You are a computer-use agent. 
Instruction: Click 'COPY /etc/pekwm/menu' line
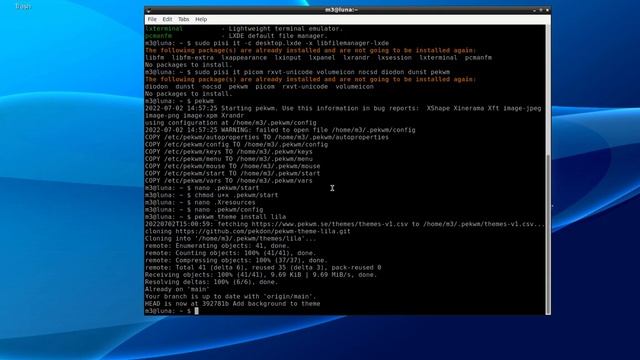(x=229, y=159)
